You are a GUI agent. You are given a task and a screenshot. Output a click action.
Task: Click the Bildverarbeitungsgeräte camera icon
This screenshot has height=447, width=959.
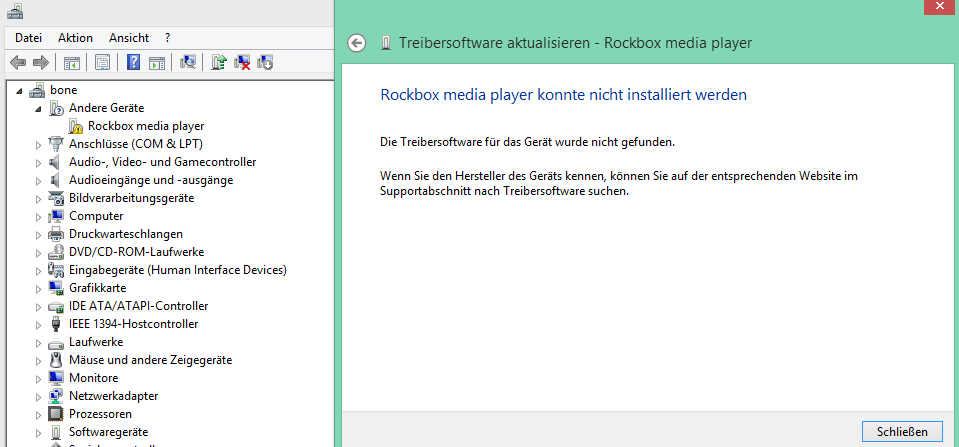point(56,198)
